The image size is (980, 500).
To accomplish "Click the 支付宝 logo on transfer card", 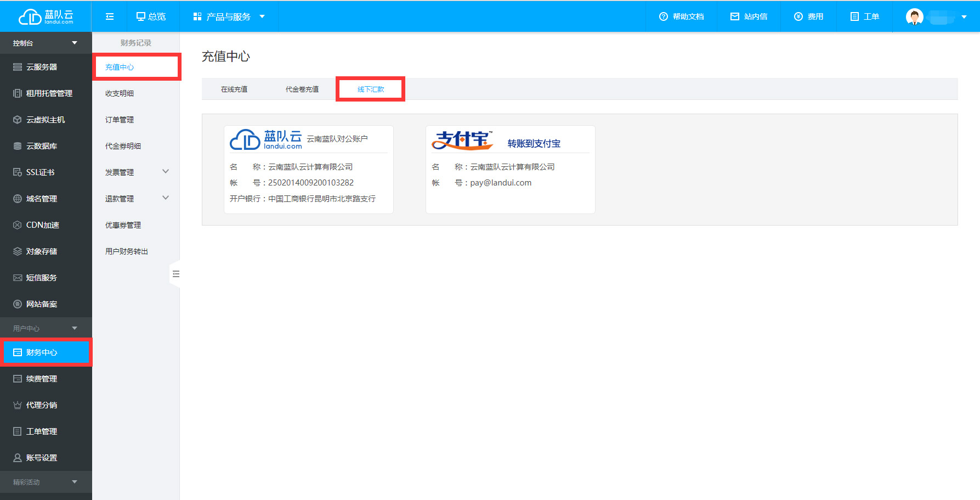I will pyautogui.click(x=462, y=140).
